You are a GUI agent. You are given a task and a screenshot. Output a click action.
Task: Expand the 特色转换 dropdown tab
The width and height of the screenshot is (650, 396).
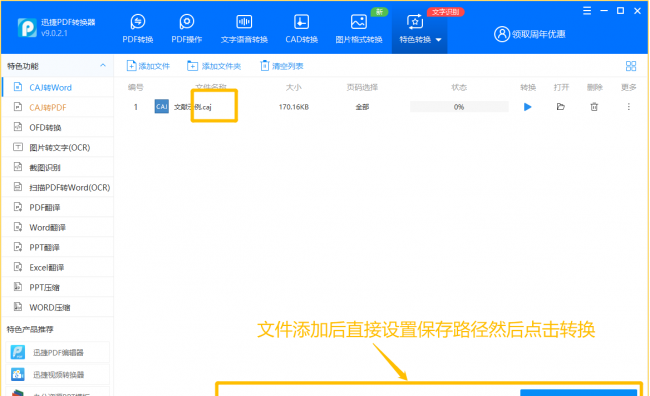click(x=420, y=28)
